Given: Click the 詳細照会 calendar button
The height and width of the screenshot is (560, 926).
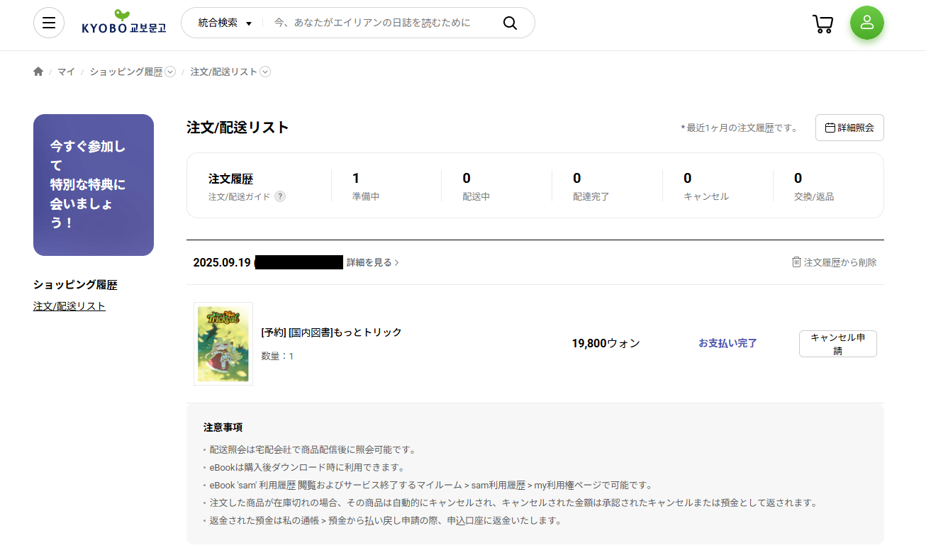Looking at the screenshot, I should point(849,128).
